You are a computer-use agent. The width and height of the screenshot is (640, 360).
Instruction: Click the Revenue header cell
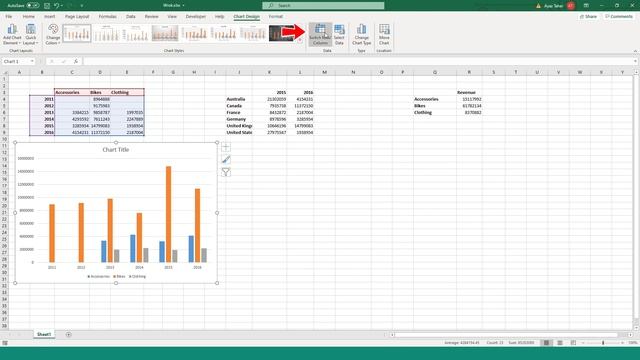coord(469,92)
